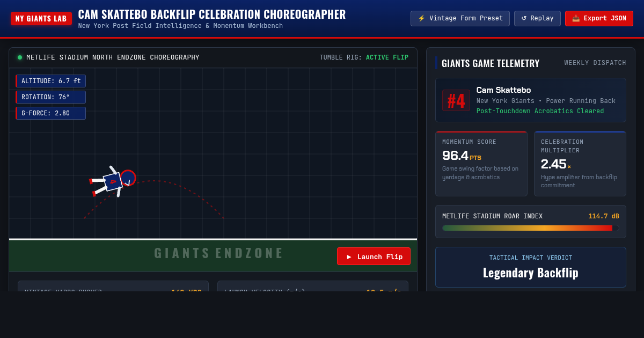
Task: Click the Cam Skattebo player name
Action: coord(503,90)
